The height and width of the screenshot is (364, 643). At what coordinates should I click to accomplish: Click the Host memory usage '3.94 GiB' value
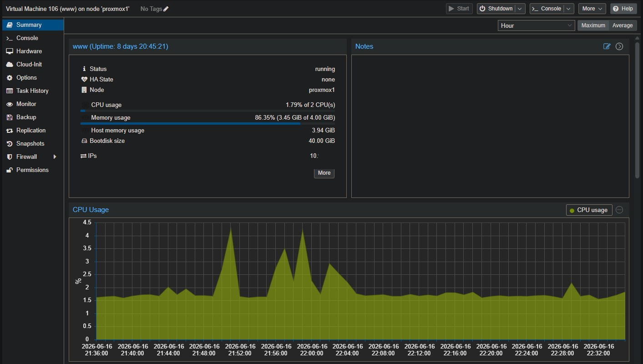[323, 131]
